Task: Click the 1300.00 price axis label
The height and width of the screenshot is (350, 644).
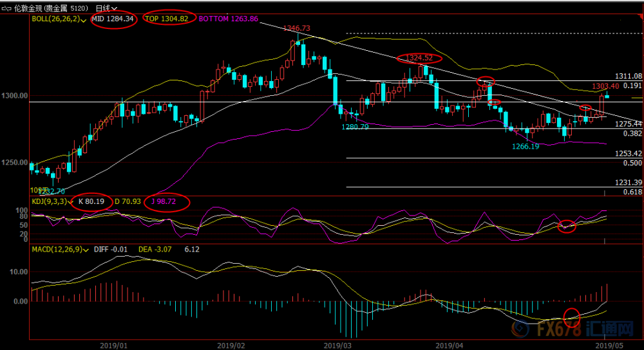Action: (14, 96)
